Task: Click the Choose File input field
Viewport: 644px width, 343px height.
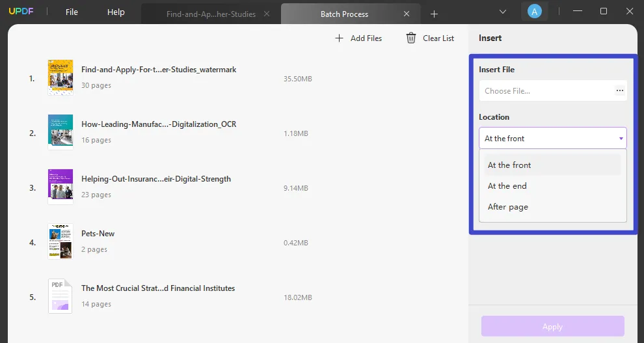Action: pos(545,91)
